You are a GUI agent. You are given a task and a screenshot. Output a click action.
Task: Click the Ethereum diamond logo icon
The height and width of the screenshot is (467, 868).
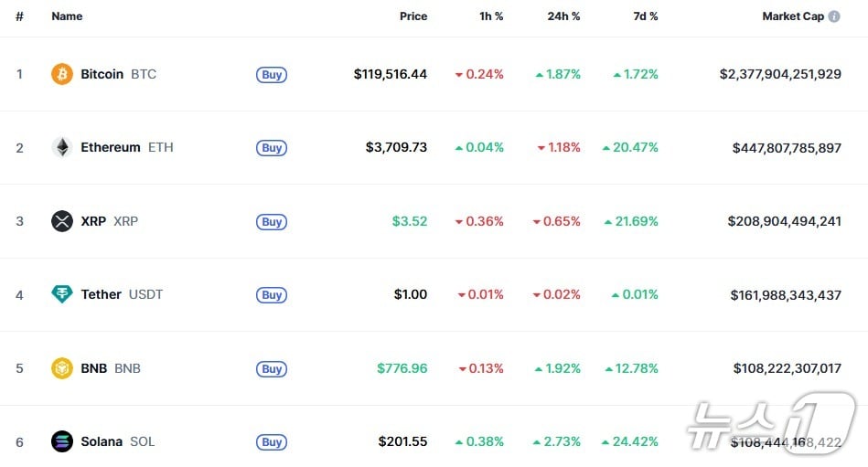(62, 147)
